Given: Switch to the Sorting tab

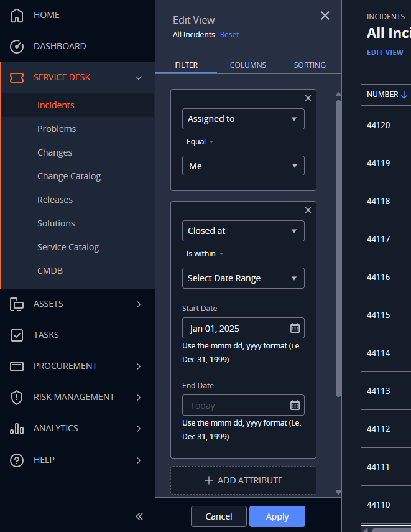Looking at the screenshot, I should click(x=310, y=65).
